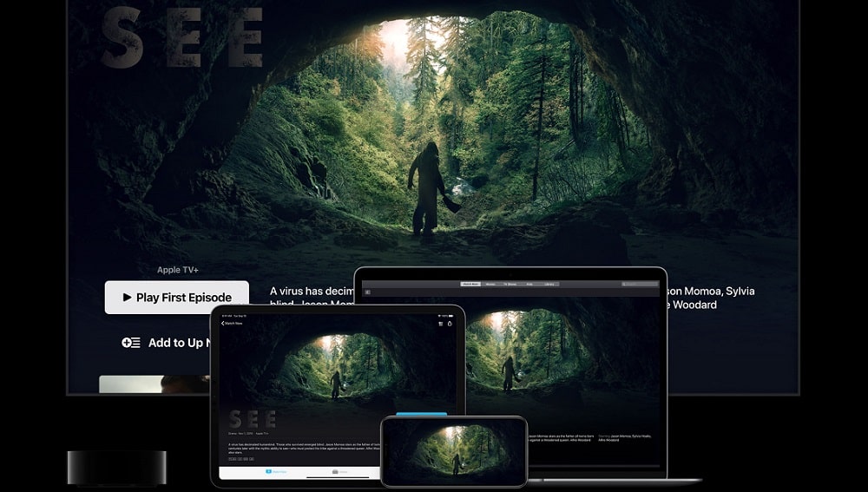Click the Starring cast text on the MacBook
The width and height of the screenshot is (868, 492).
pyautogui.click(x=625, y=437)
